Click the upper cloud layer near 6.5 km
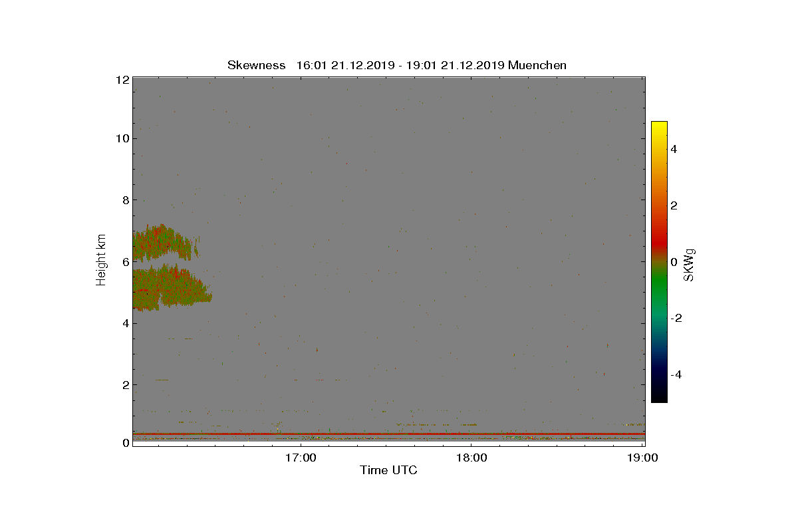The width and height of the screenshot is (798, 532). [163, 243]
